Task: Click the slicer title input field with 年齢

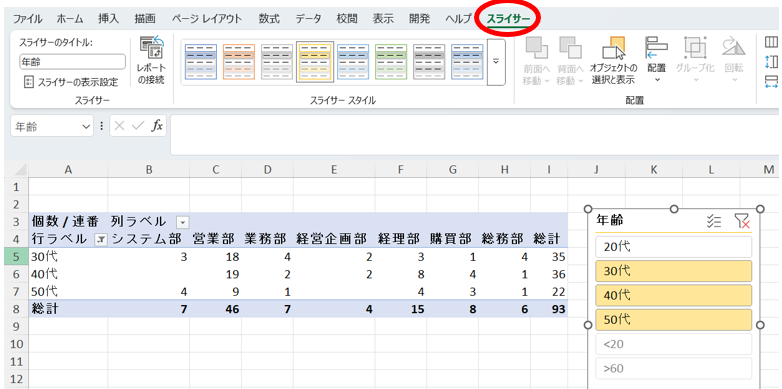Action: [x=72, y=62]
